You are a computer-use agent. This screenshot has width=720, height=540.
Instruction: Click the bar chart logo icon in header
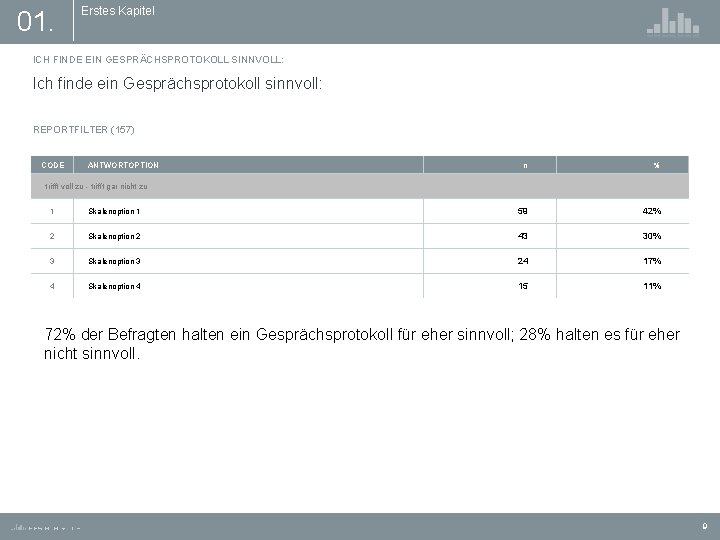673,21
